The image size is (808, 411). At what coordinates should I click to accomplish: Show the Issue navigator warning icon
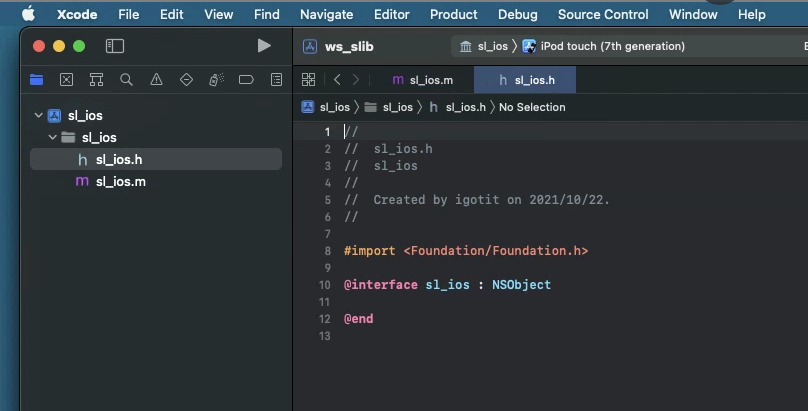(156, 79)
